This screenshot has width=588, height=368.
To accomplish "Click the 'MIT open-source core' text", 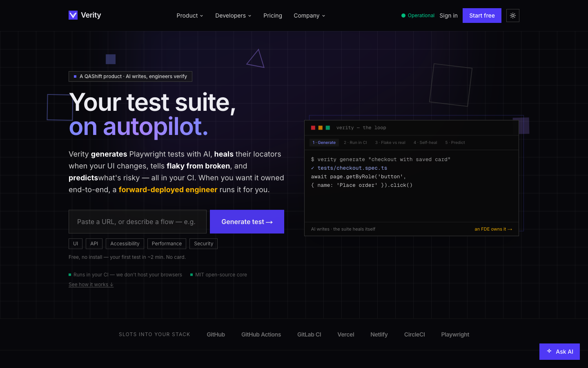I will tap(221, 275).
